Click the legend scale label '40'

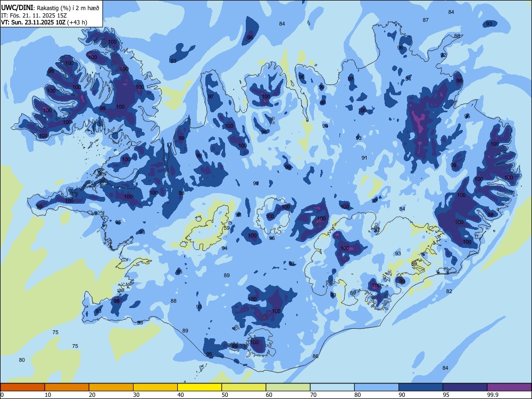coord(180,395)
